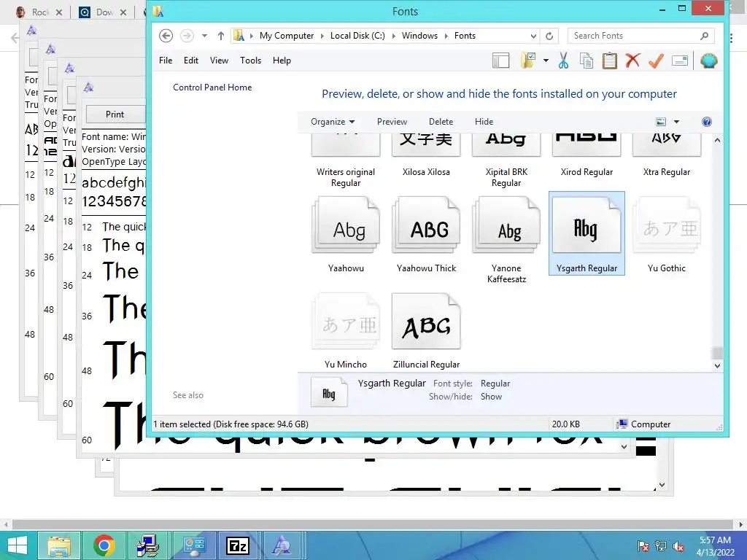Click the font list scroll down arrow
This screenshot has height=560, width=747.
[x=718, y=366]
